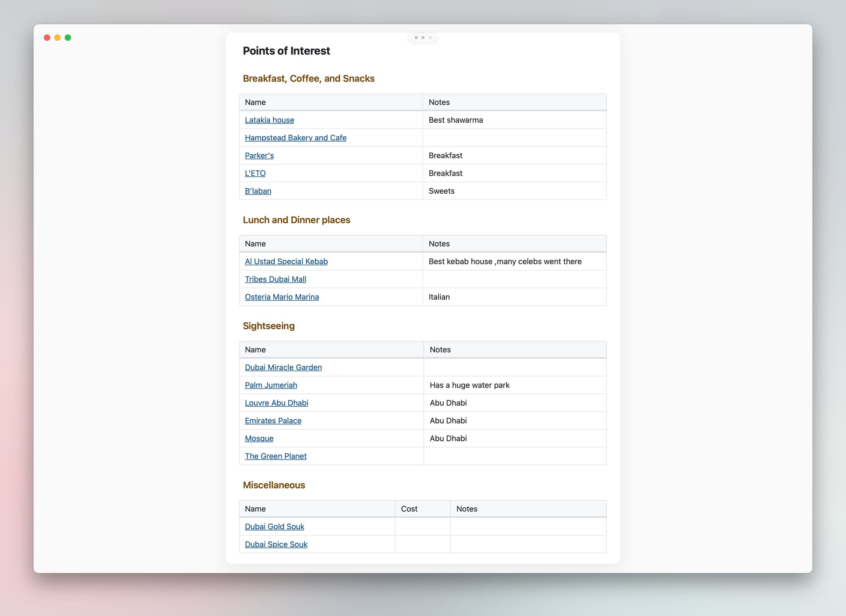Click the Louvre Abu Dhabi link
The image size is (846, 616).
pos(276,402)
